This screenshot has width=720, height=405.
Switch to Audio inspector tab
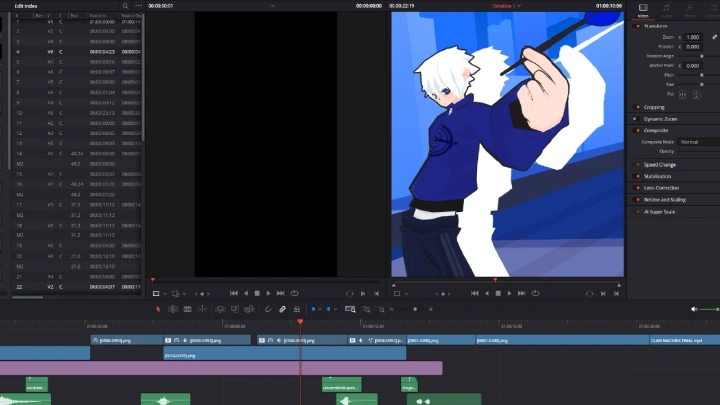[666, 10]
